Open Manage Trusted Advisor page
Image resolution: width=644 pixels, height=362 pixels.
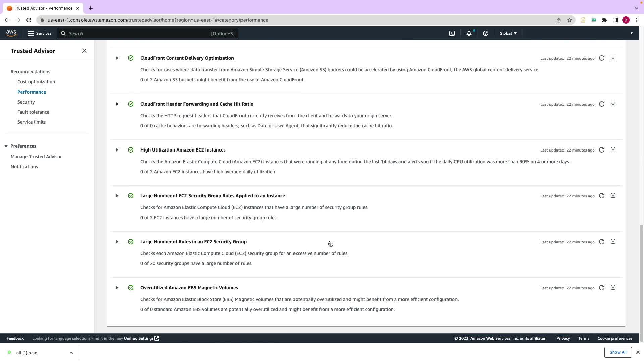pyautogui.click(x=36, y=157)
